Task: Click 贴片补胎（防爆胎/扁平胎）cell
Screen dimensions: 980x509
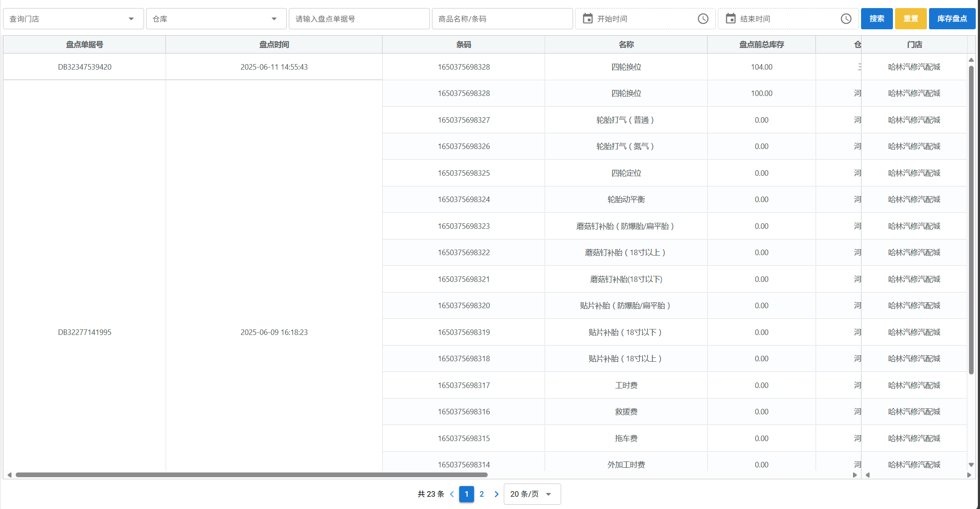Action: tap(626, 306)
